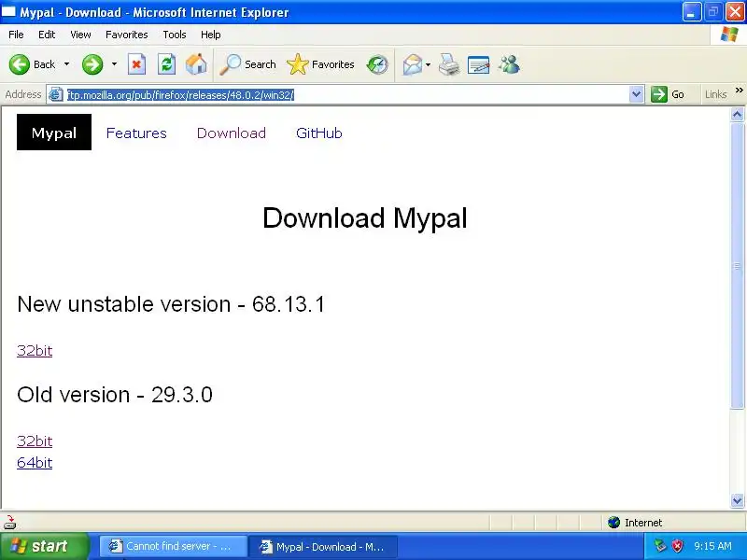This screenshot has width=747, height=560.
Task: Click the red security shield tray icon
Action: 677,546
